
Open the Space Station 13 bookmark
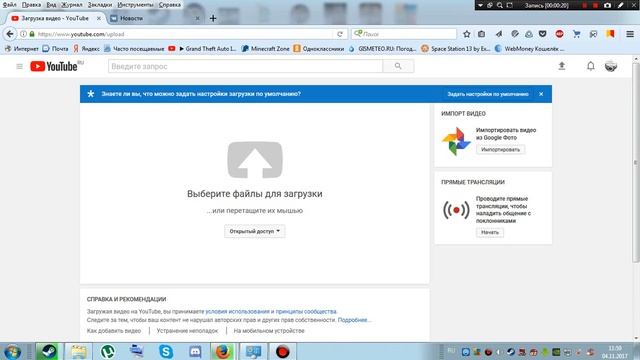[x=456, y=49]
